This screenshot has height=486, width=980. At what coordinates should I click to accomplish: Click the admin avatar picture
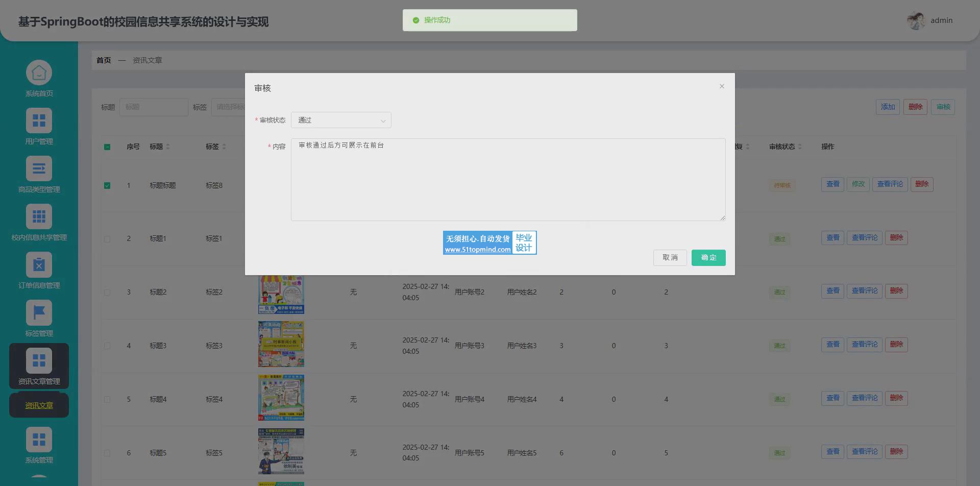pos(916,21)
